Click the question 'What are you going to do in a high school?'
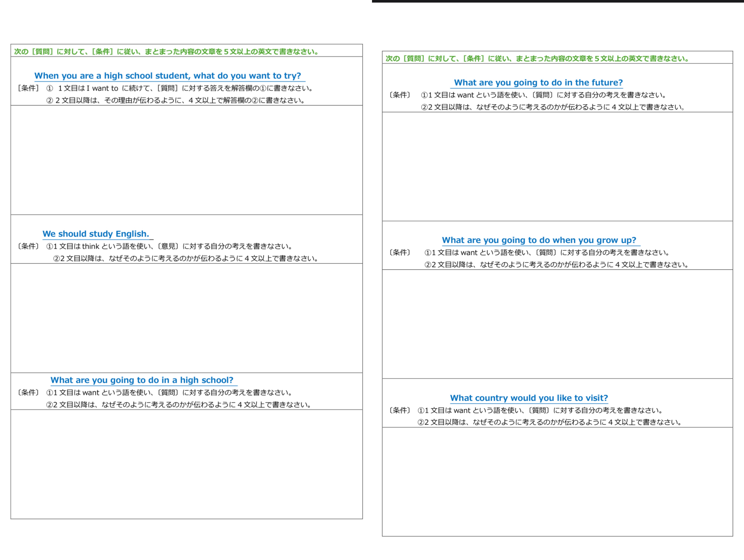 pos(142,380)
